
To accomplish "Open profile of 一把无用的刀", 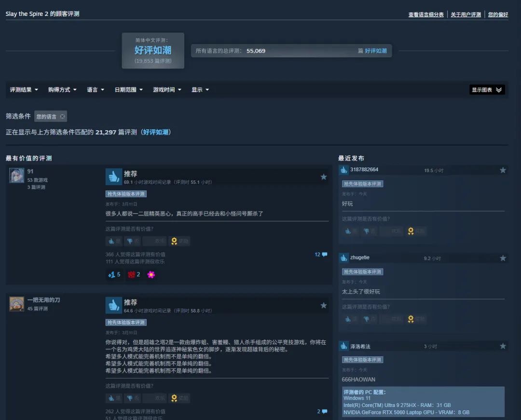I will pos(43,300).
